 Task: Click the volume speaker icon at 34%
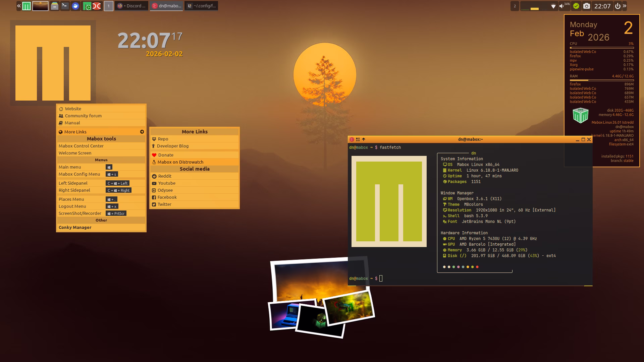562,6
